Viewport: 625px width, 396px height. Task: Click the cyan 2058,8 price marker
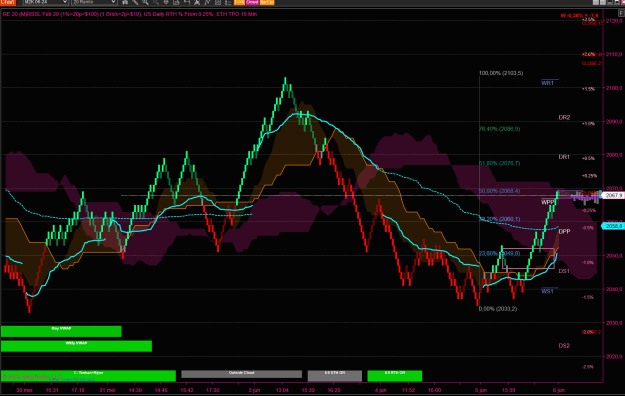(x=613, y=226)
